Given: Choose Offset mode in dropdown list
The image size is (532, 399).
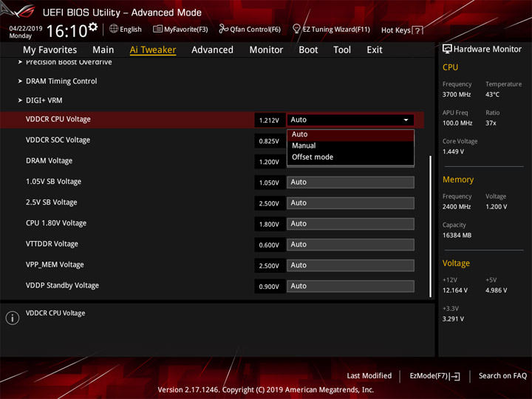Looking at the screenshot, I should (350, 157).
